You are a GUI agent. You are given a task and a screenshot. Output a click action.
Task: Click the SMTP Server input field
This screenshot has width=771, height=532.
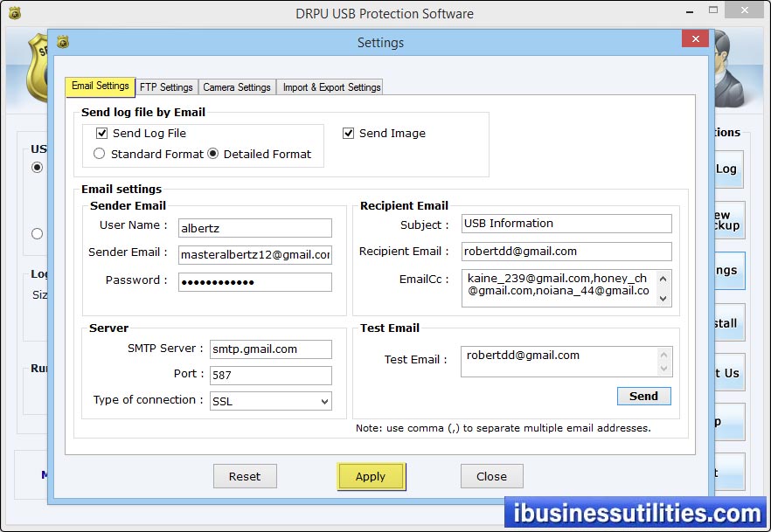(270, 349)
